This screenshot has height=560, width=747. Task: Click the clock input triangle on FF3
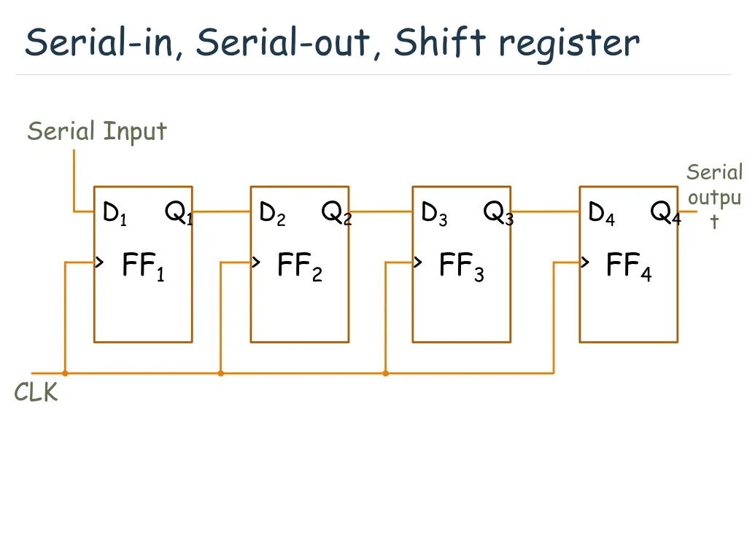(417, 262)
